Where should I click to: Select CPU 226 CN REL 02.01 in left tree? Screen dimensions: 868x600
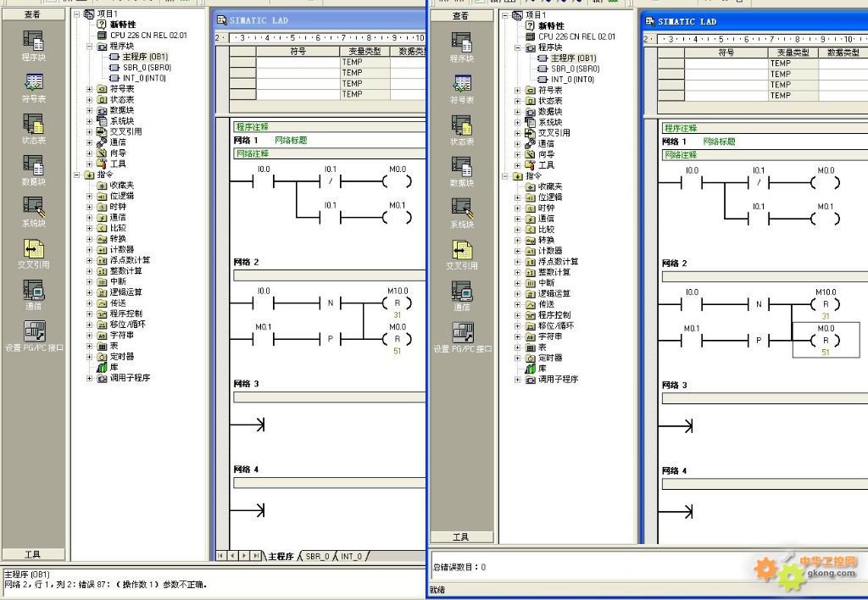(148, 35)
